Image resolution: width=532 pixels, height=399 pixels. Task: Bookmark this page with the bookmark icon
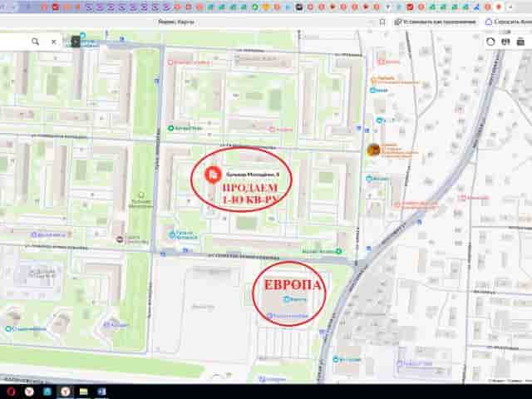(382, 22)
